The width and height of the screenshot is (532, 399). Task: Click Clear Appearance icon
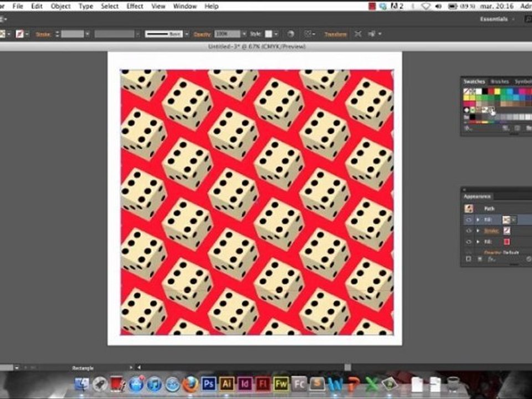click(529, 259)
